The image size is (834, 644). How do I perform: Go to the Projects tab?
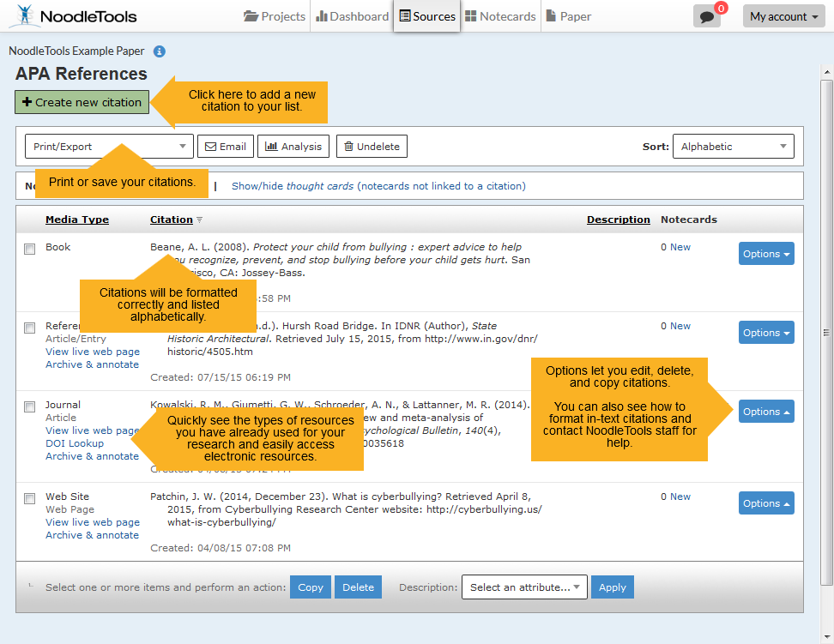(x=275, y=16)
